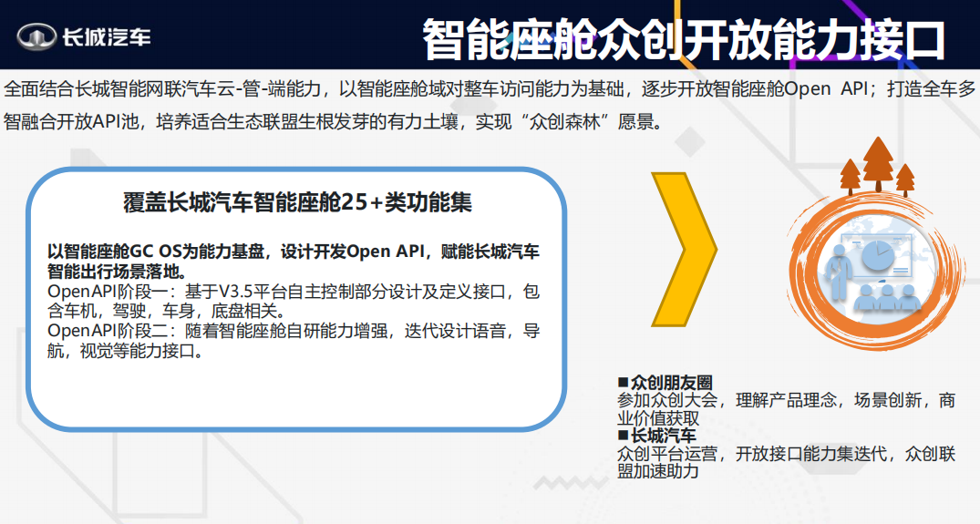Click bold text starting 以智能座舱GC OS为能力基盘
Screen dimensions: 980x524
pos(294,262)
